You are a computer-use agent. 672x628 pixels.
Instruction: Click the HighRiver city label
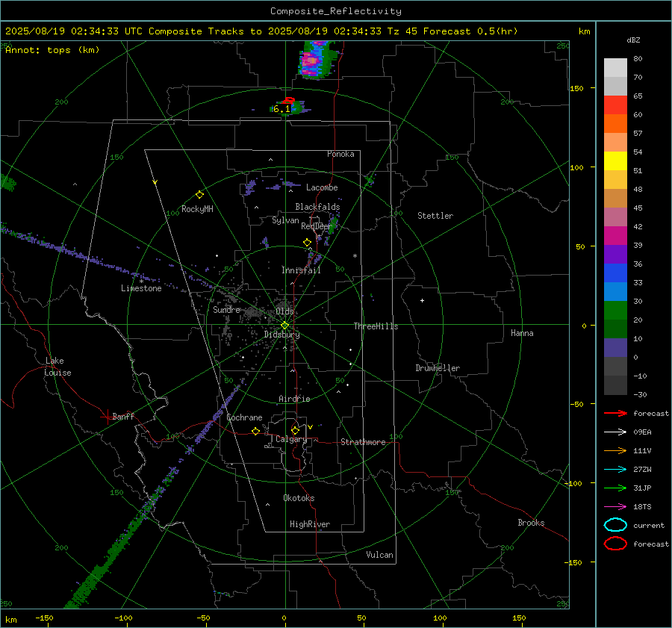click(x=310, y=524)
